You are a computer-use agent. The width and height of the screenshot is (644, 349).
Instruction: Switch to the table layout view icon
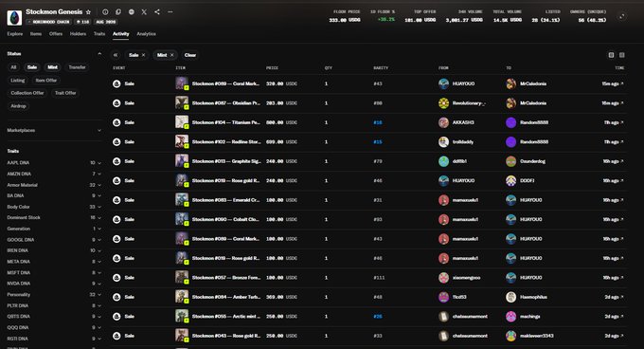coord(611,55)
